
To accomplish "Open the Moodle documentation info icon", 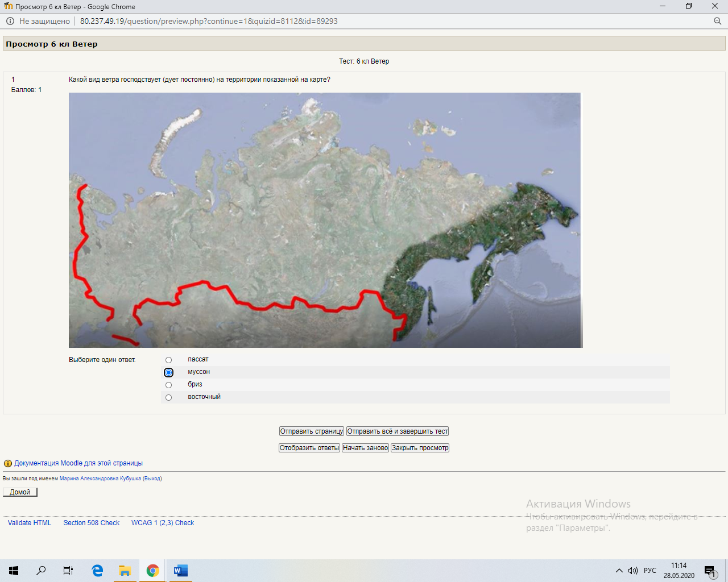I will [x=8, y=463].
